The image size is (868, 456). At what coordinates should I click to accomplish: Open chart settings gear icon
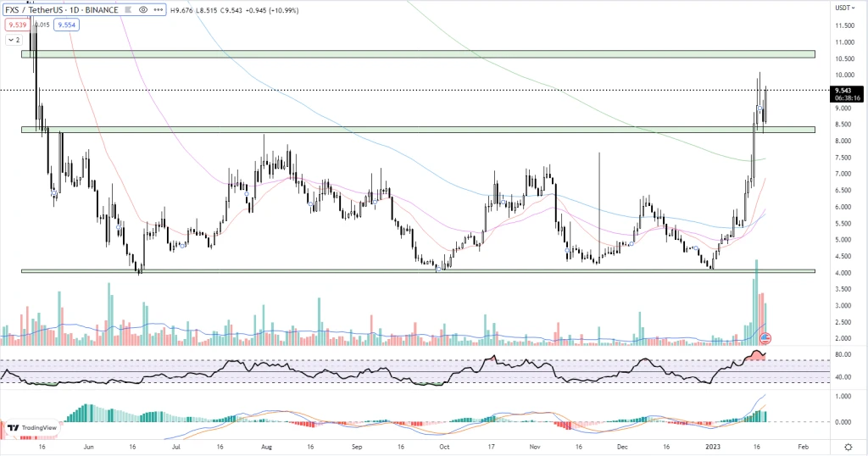848,447
